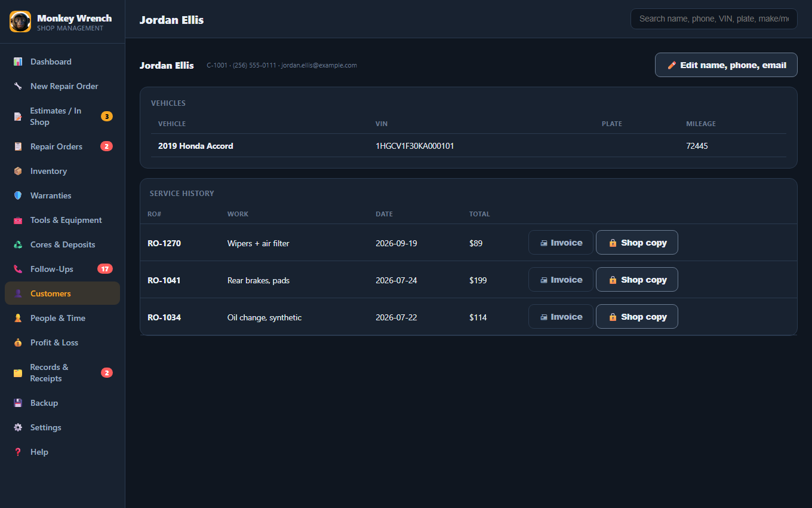This screenshot has width=812, height=508.
Task: View Profit & Loss
Action: [62, 342]
